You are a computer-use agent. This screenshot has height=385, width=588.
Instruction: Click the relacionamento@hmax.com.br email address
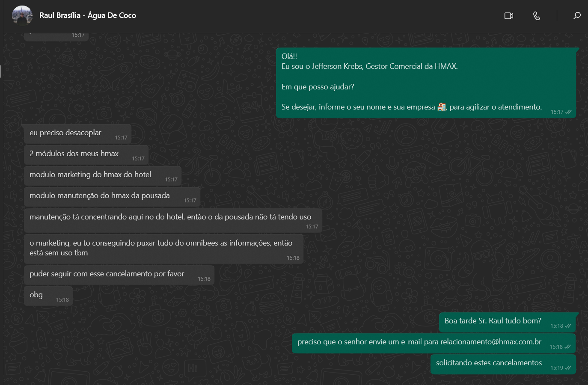(x=491, y=342)
